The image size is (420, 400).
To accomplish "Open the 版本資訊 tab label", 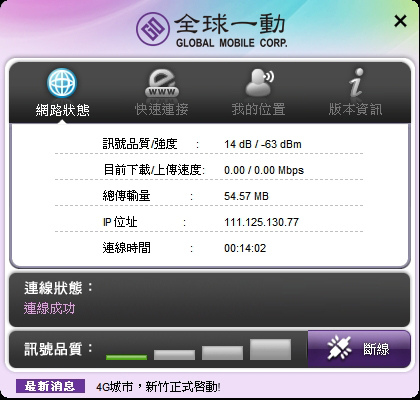I will click(355, 109).
